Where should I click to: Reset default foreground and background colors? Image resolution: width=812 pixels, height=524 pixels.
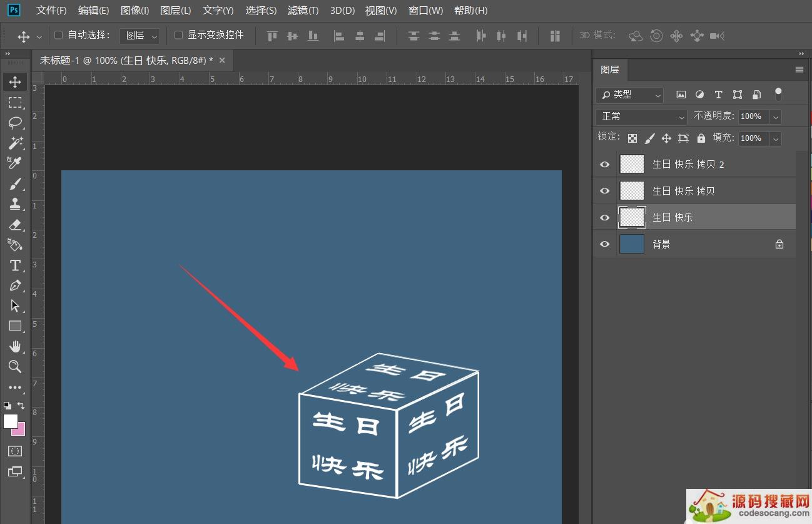pos(7,406)
